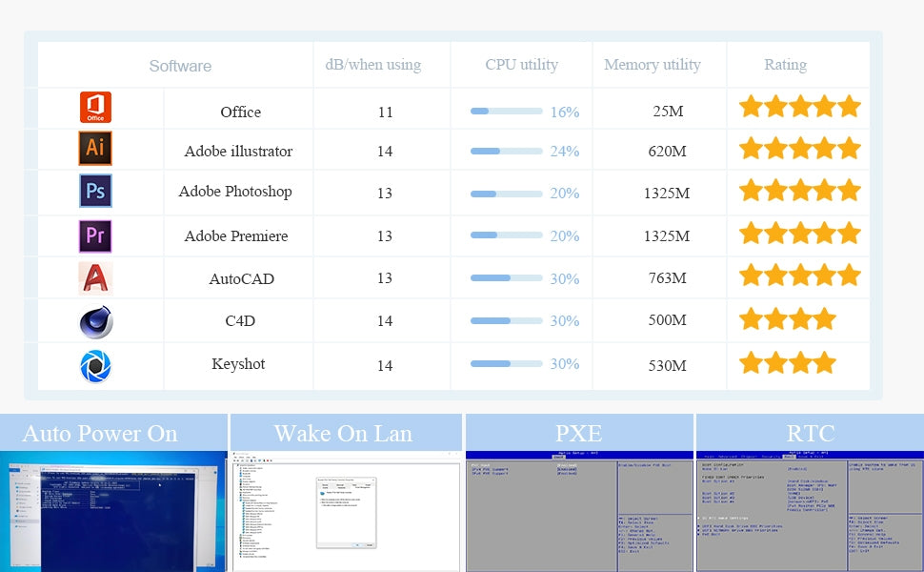Viewport: 924px width, 572px height.
Task: Click the Auto Power On heading
Action: tap(100, 434)
